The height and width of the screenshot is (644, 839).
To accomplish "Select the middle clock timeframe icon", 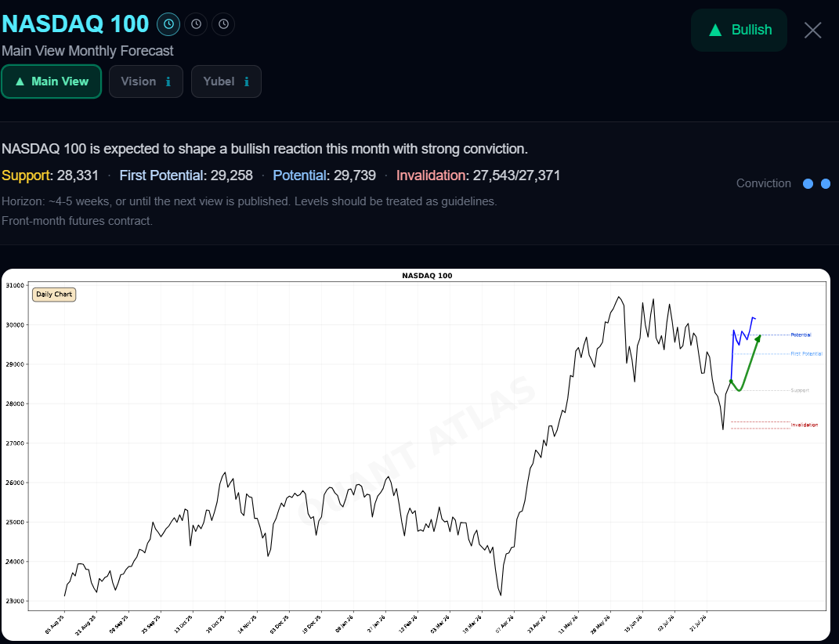I will point(197,24).
